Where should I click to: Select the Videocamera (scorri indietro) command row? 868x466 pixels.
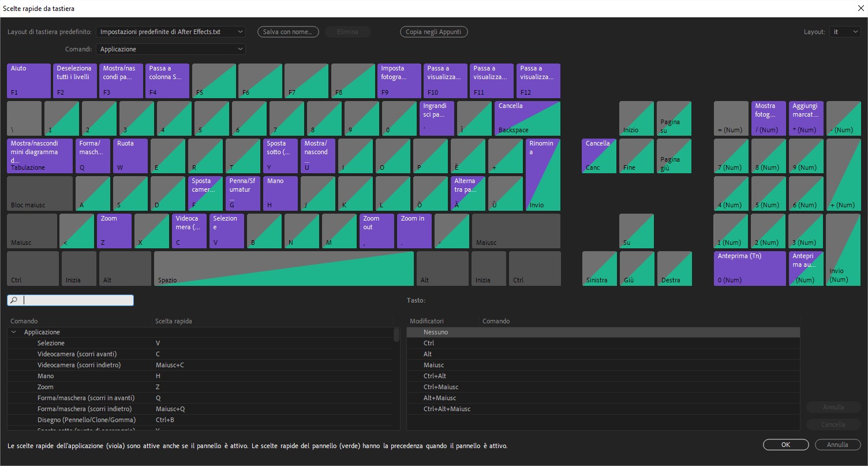(200, 365)
